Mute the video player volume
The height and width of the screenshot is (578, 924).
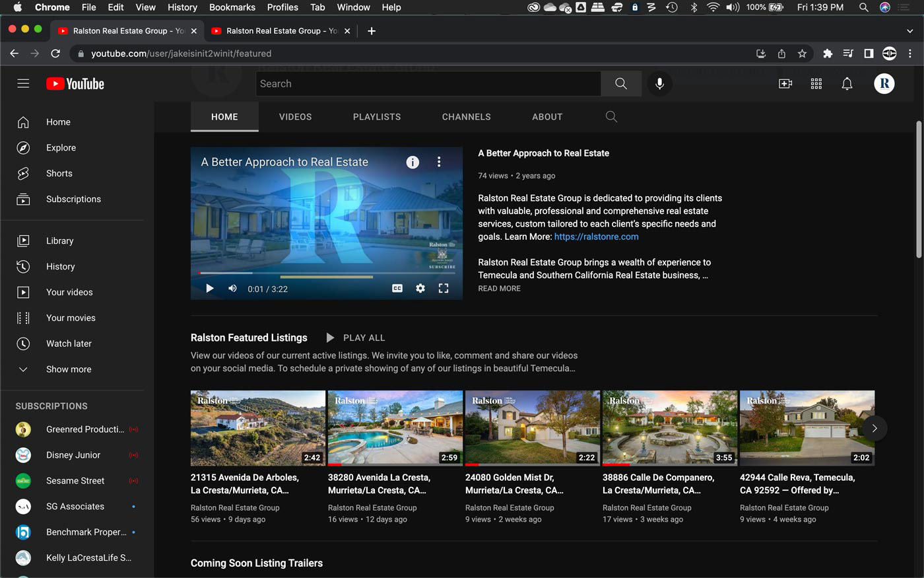point(232,289)
